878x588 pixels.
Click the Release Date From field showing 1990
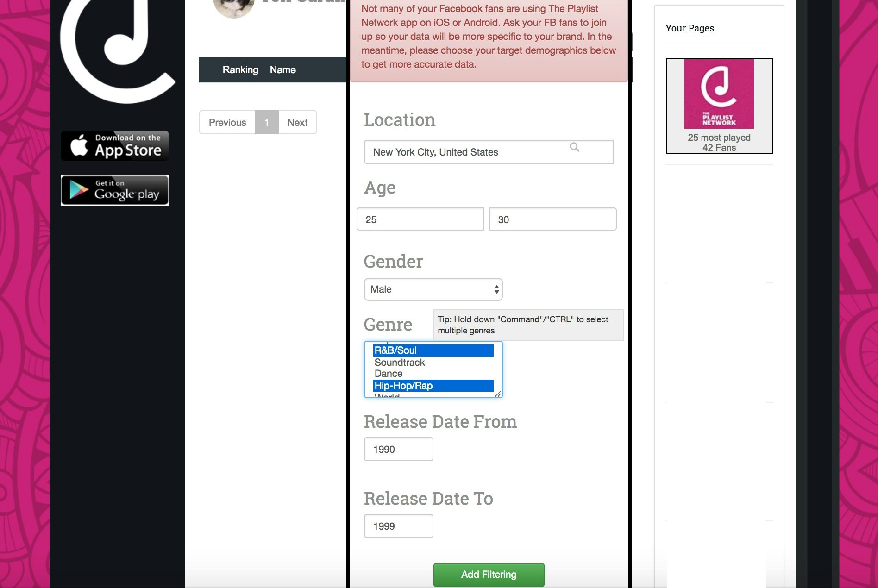click(398, 449)
